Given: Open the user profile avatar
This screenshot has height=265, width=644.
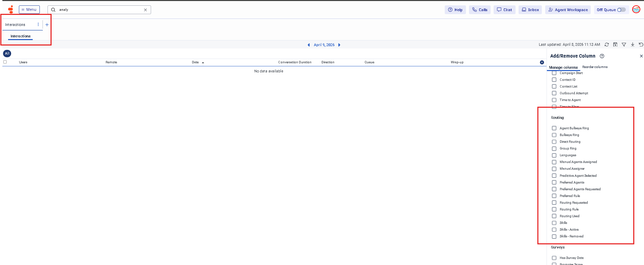Looking at the screenshot, I should [636, 9].
